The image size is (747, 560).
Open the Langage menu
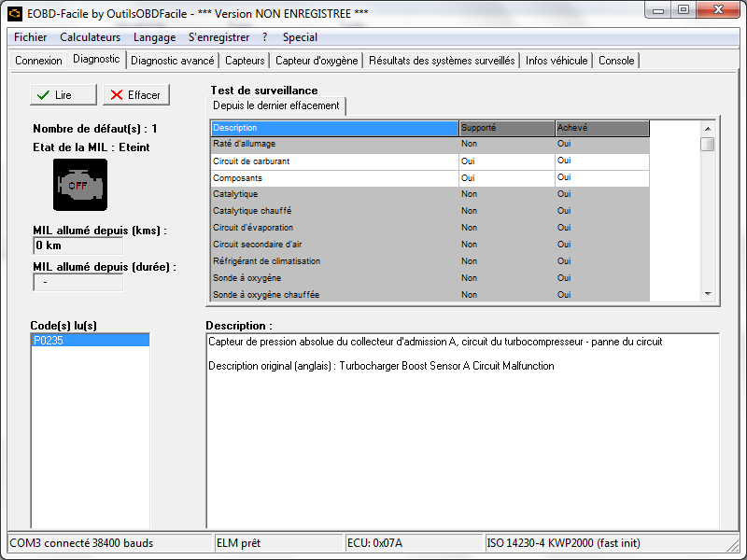[154, 37]
